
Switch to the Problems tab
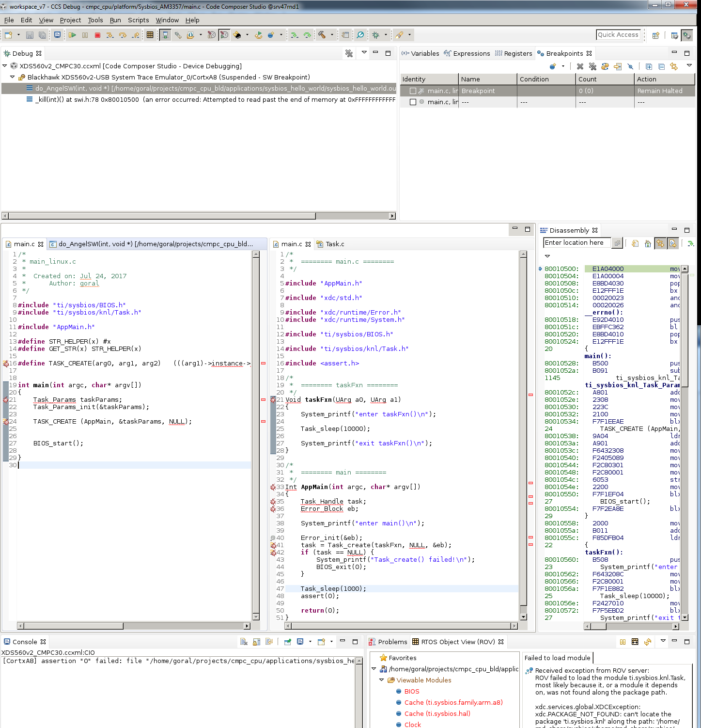pos(388,642)
